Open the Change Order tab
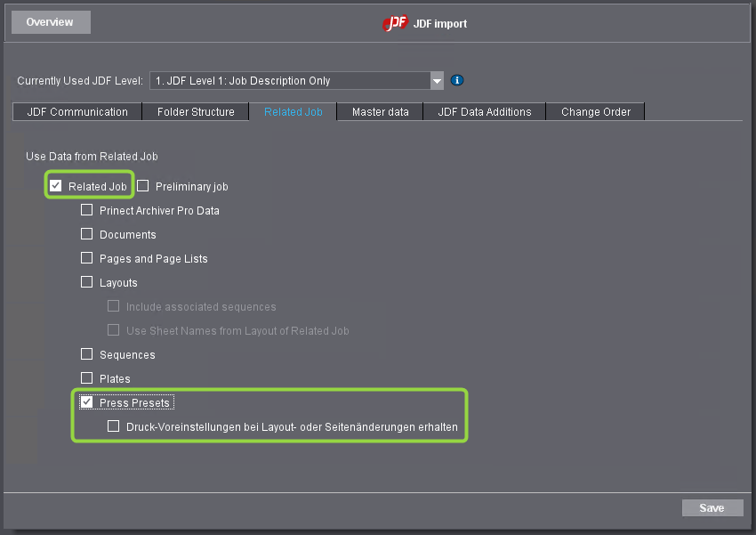Viewport: 756px width, 535px height. 594,111
